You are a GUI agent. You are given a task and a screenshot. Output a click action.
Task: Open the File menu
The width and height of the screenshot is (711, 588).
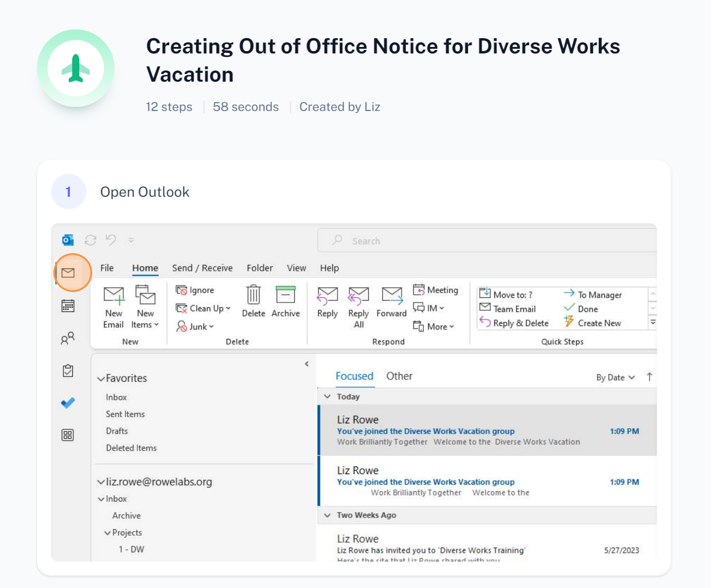click(x=107, y=268)
